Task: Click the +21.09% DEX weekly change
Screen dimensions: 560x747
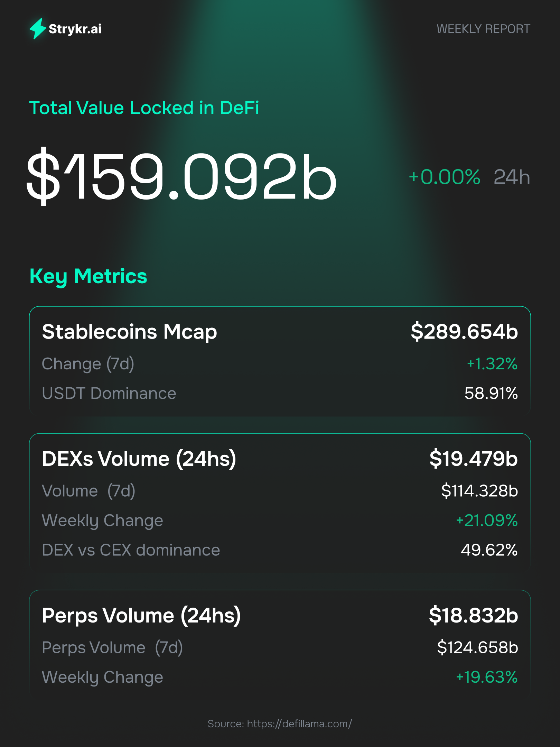Action: point(486,520)
